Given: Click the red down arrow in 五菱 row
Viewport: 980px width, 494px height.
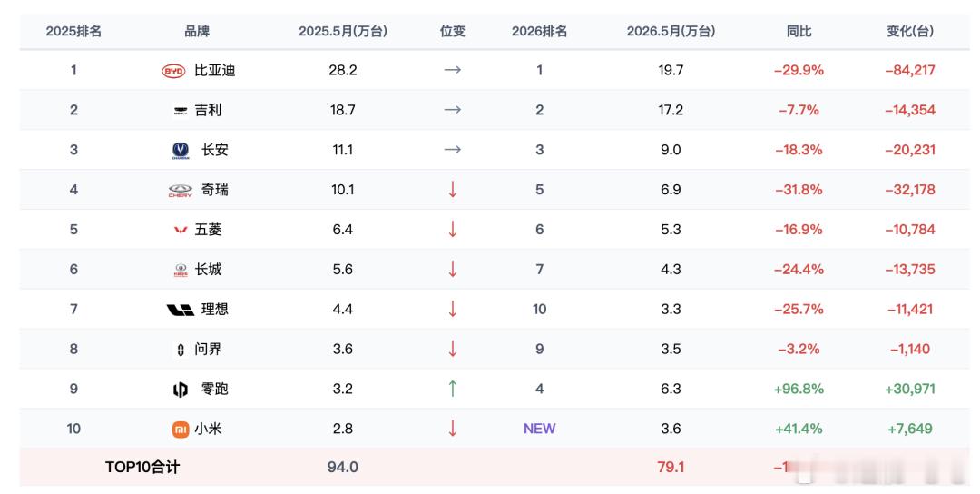Looking at the screenshot, I should [x=453, y=229].
